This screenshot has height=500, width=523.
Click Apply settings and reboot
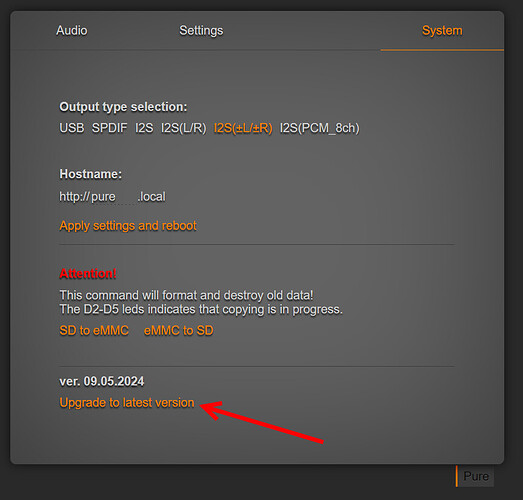pyautogui.click(x=128, y=226)
